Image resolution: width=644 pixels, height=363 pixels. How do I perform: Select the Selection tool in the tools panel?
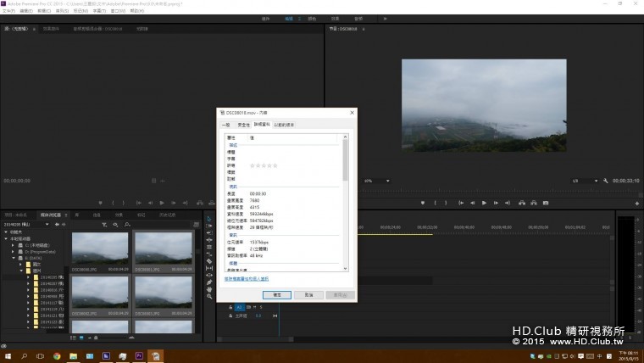(209, 219)
